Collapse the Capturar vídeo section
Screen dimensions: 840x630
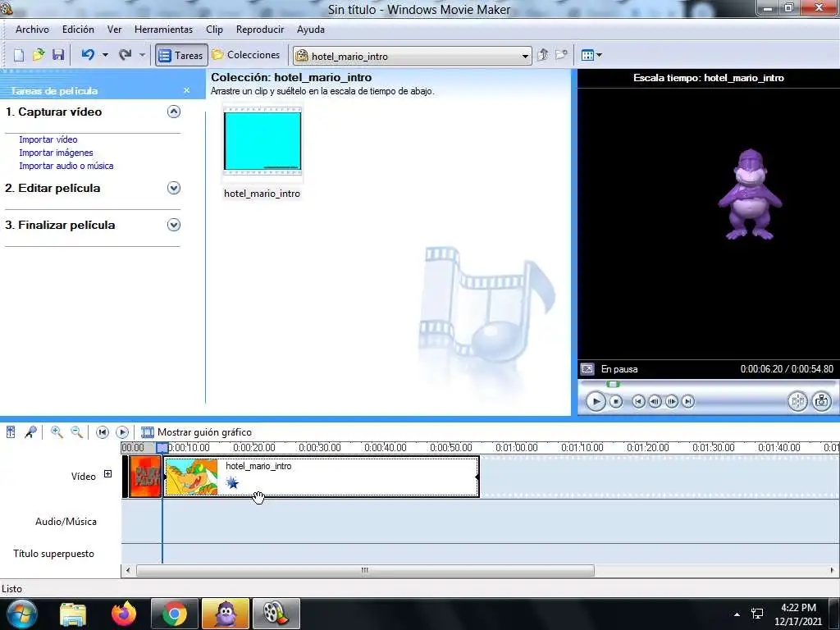tap(174, 112)
